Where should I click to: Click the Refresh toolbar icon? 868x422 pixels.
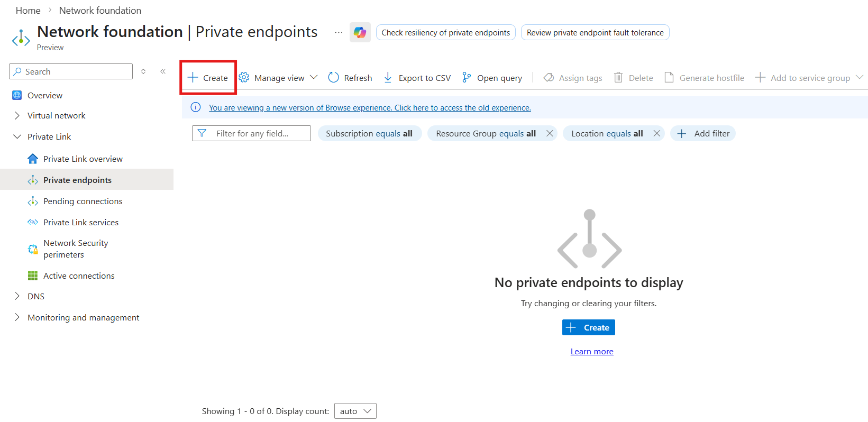click(x=333, y=78)
